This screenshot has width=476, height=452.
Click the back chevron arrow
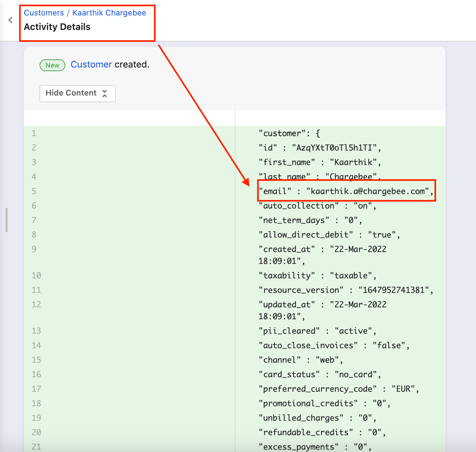click(11, 20)
